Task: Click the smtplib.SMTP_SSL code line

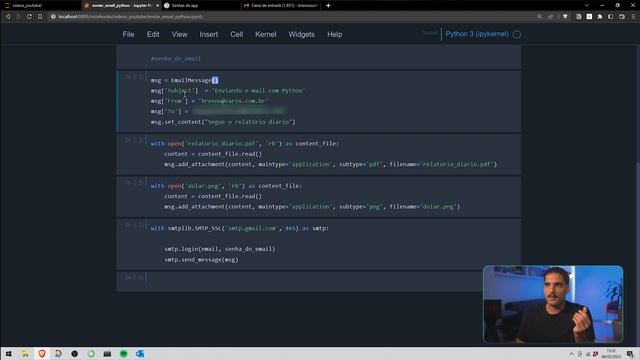Action: pyautogui.click(x=240, y=228)
